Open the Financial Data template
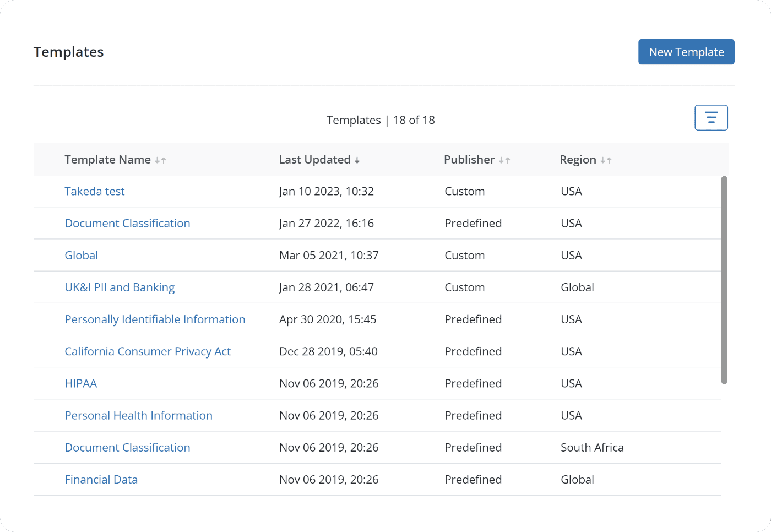This screenshot has width=771, height=532. click(x=101, y=480)
